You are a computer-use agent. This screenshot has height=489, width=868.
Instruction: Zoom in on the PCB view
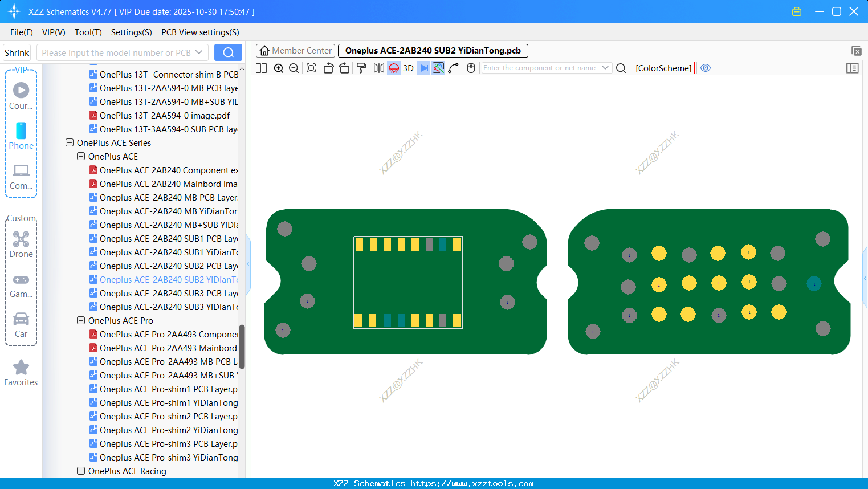coord(279,68)
